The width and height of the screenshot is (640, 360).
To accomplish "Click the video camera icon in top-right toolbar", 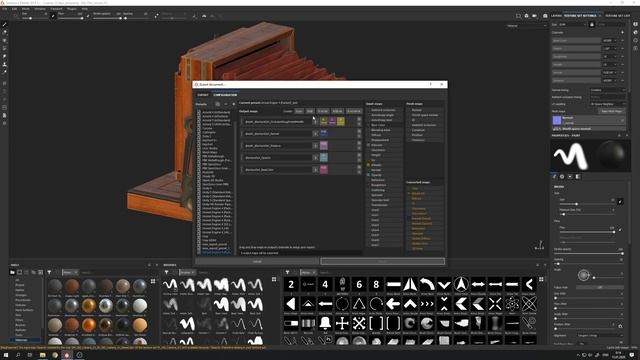I will (x=534, y=16).
